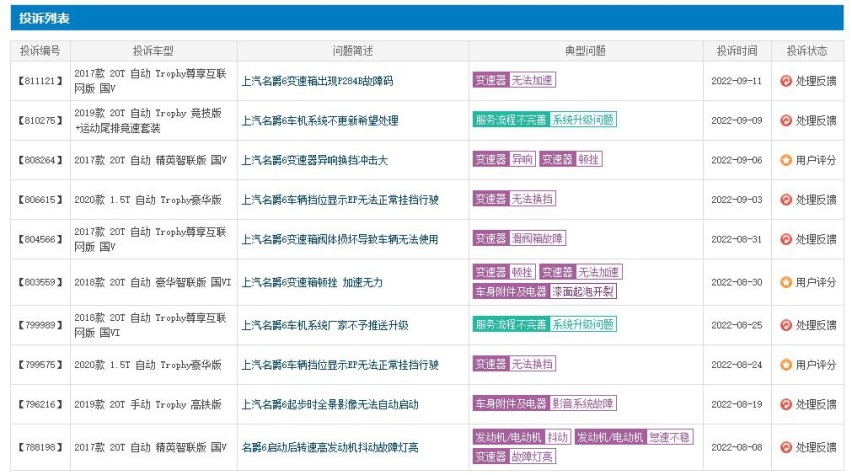
Task: Click 投诉时间 column header
Action: 737,51
